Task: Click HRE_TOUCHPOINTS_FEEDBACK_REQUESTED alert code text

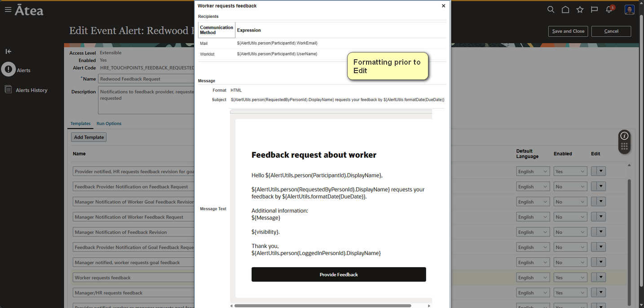Action: [147, 68]
